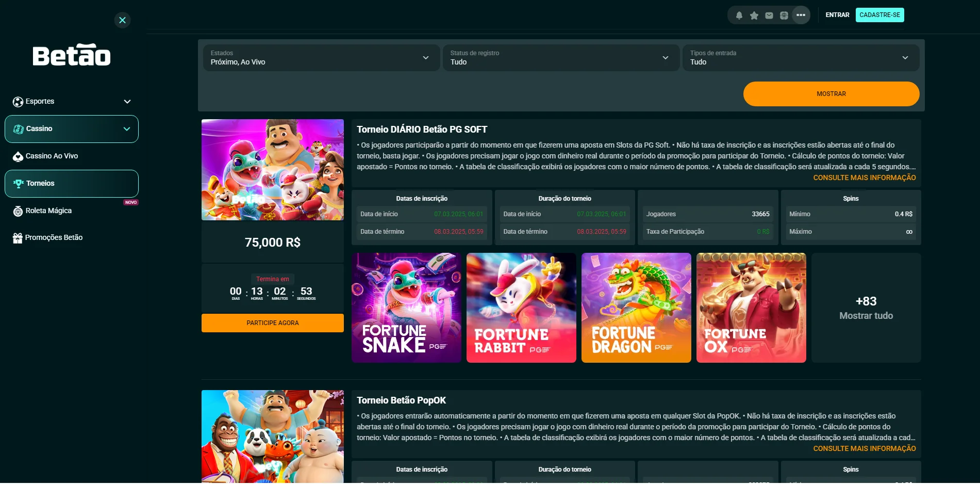Close the sidebar with the X button
980x484 pixels.
[x=122, y=20]
